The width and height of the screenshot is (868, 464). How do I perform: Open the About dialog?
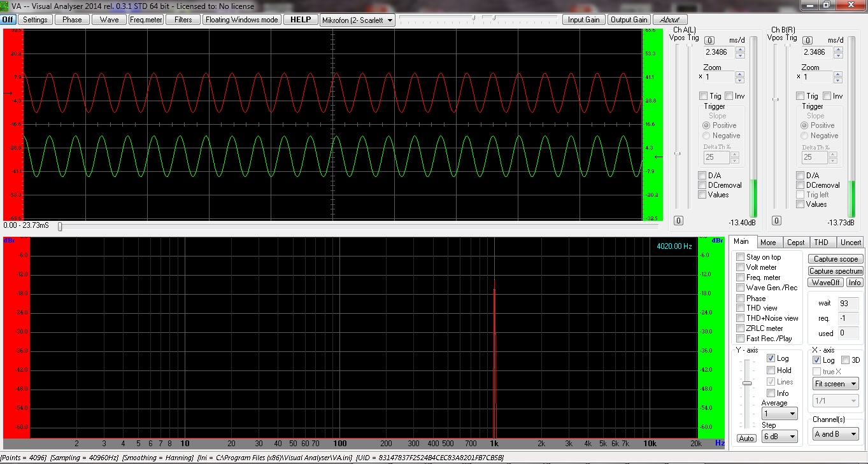[x=670, y=20]
